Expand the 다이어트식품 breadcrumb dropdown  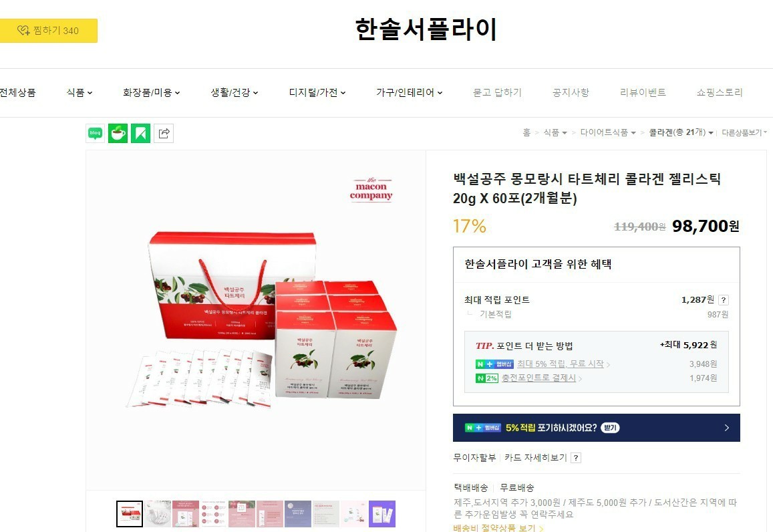coord(608,132)
